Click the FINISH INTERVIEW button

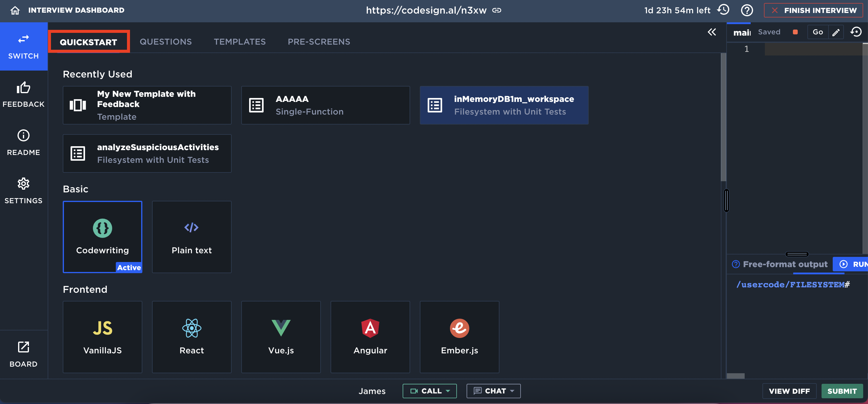point(813,11)
